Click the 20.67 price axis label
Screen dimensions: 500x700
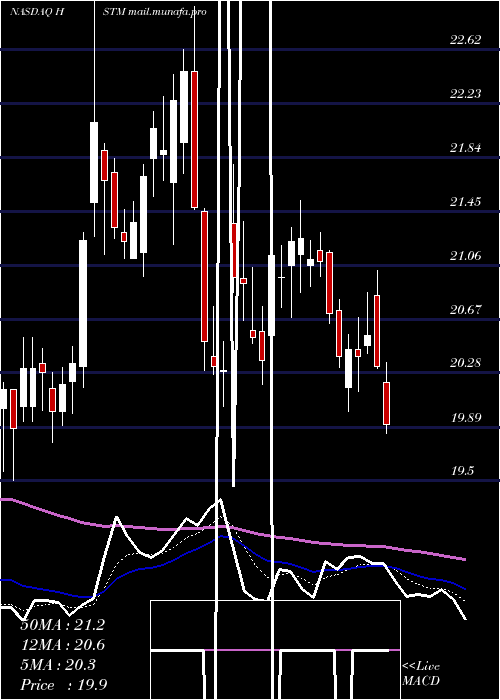click(465, 309)
